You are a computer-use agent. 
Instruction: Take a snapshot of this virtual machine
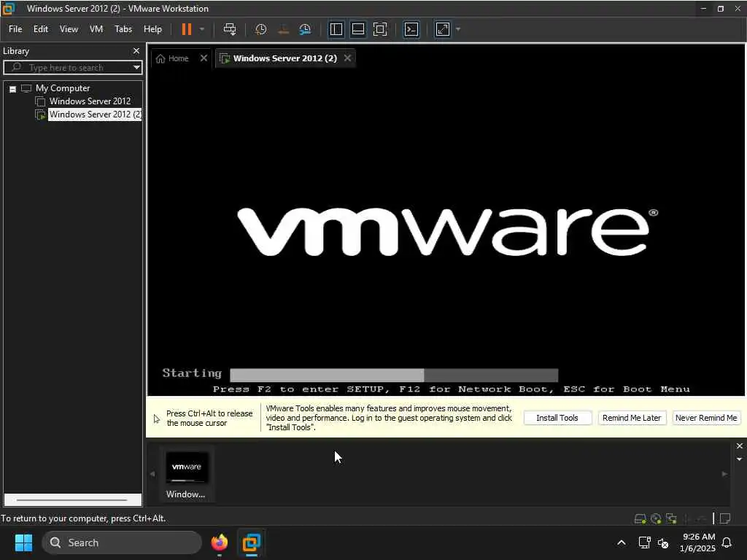pyautogui.click(x=260, y=29)
